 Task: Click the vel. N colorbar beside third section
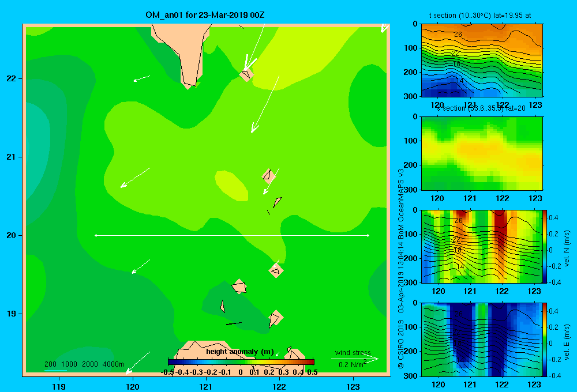(545, 246)
